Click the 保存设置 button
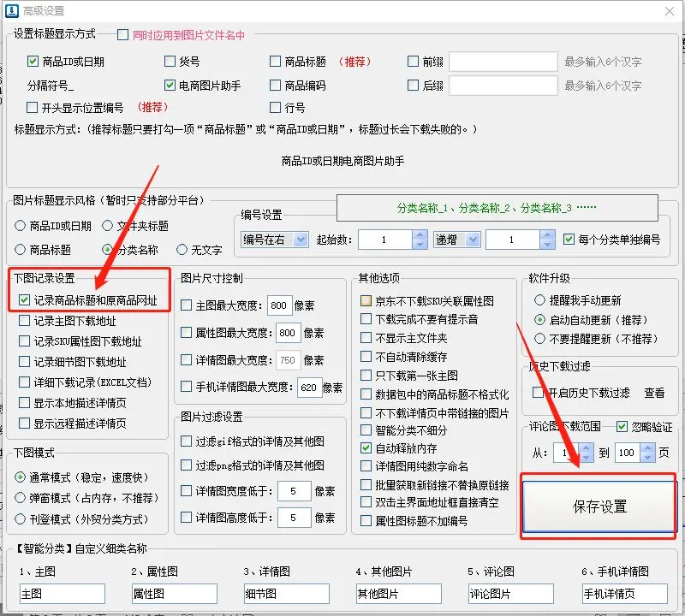685x616 pixels. [599, 506]
